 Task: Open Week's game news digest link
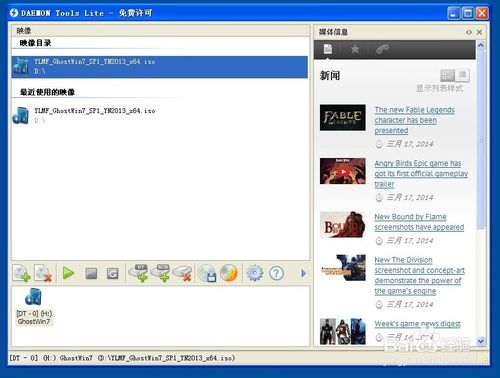click(x=417, y=324)
